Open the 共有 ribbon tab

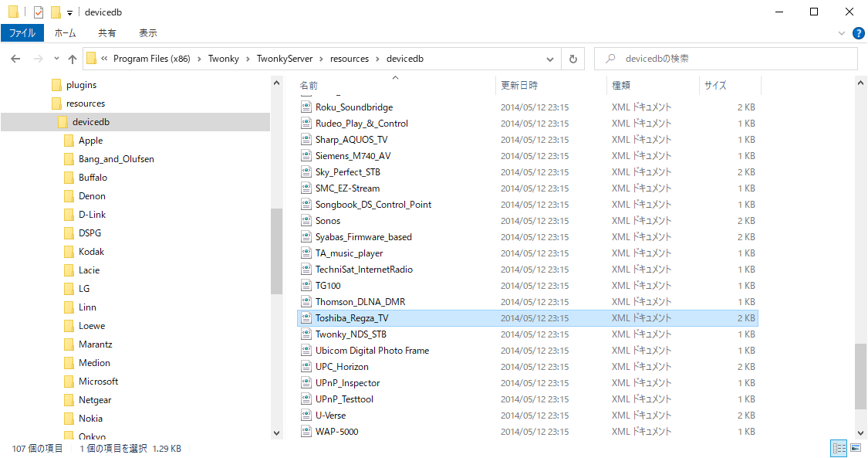[106, 33]
